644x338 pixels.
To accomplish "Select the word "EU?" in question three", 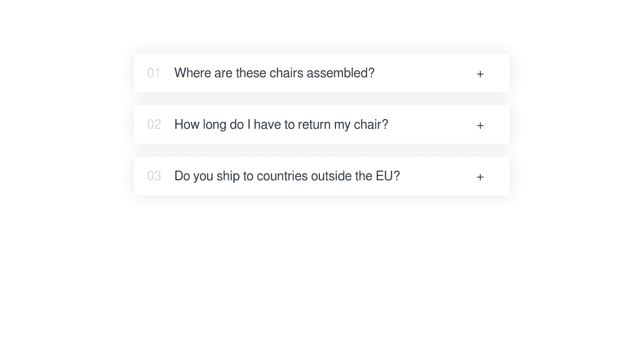I will (388, 176).
